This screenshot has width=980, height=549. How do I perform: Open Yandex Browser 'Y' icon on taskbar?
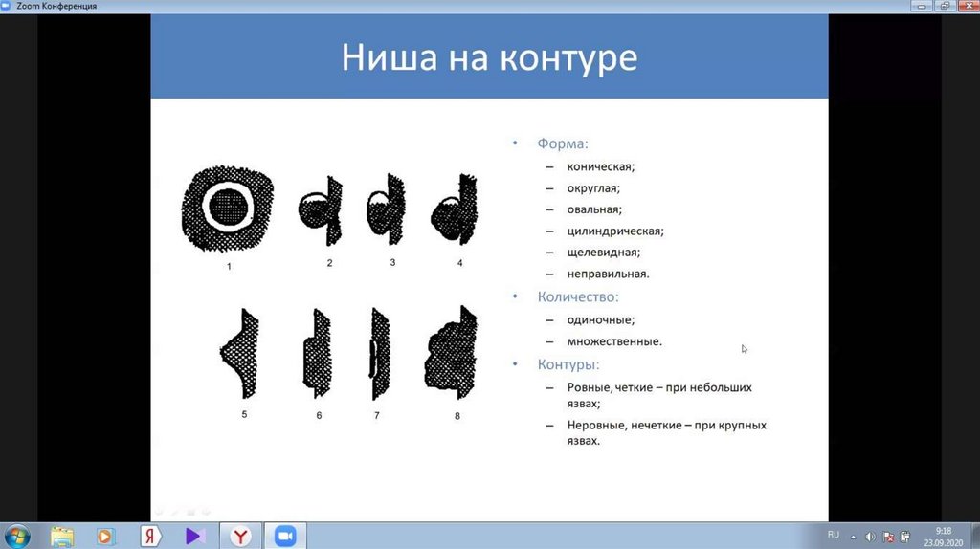coord(240,536)
